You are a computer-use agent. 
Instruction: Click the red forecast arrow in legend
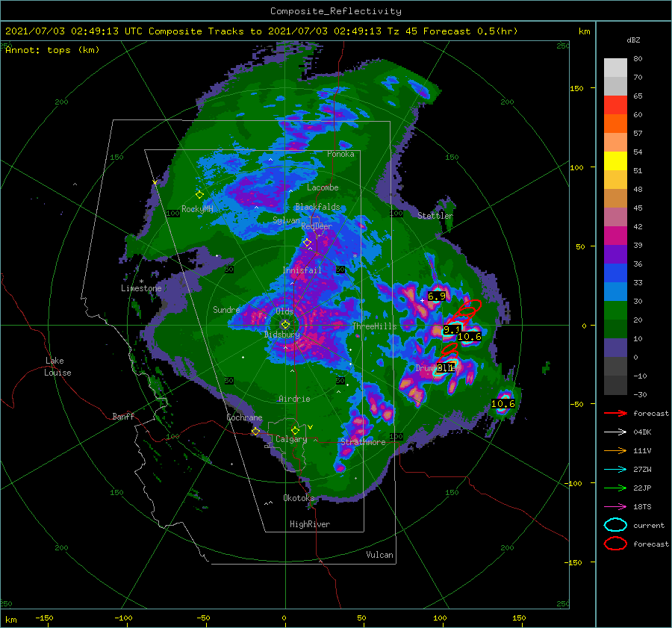click(615, 413)
